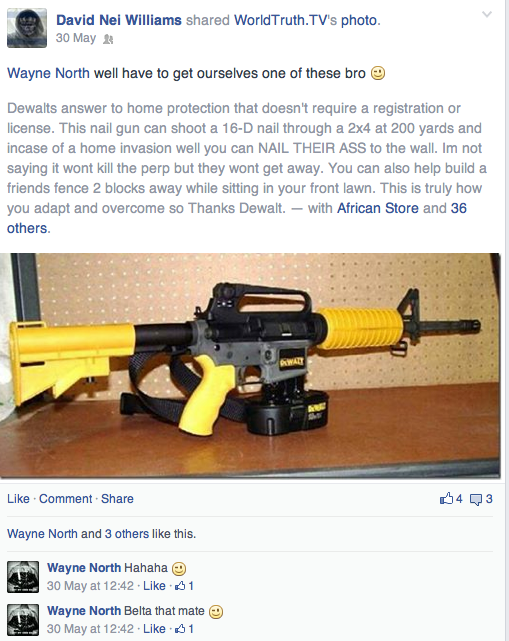This screenshot has height=641, width=509.
Task: Open Wayne North avatar on Hahaha comment
Action: tap(23, 577)
